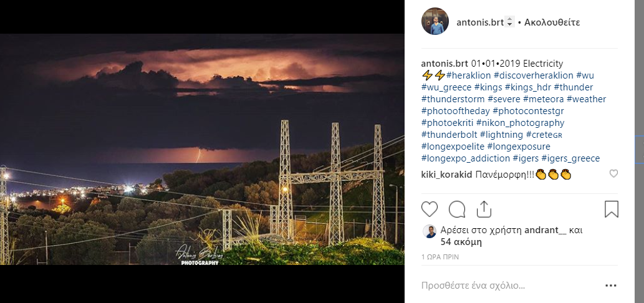Click the share arrow icon

[x=484, y=208]
